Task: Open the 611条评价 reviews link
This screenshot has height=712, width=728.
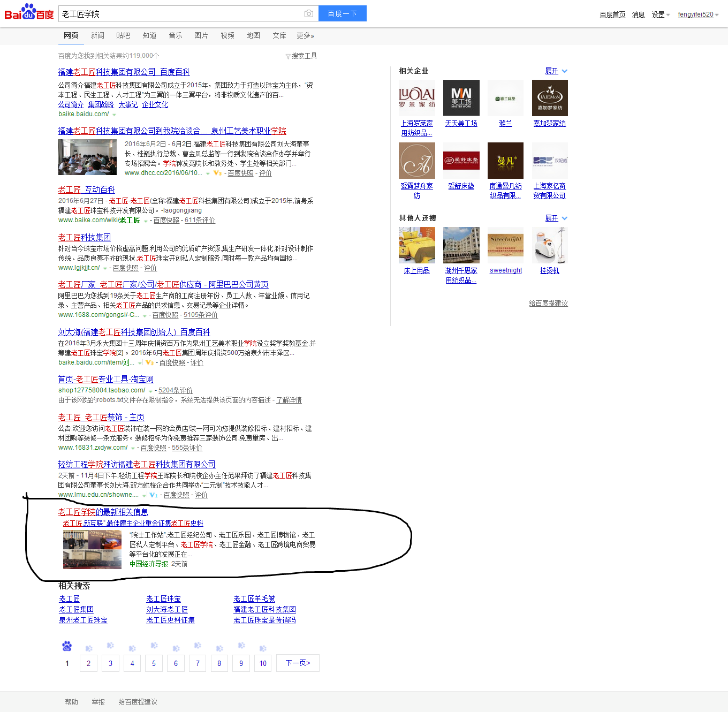Action: coord(200,220)
